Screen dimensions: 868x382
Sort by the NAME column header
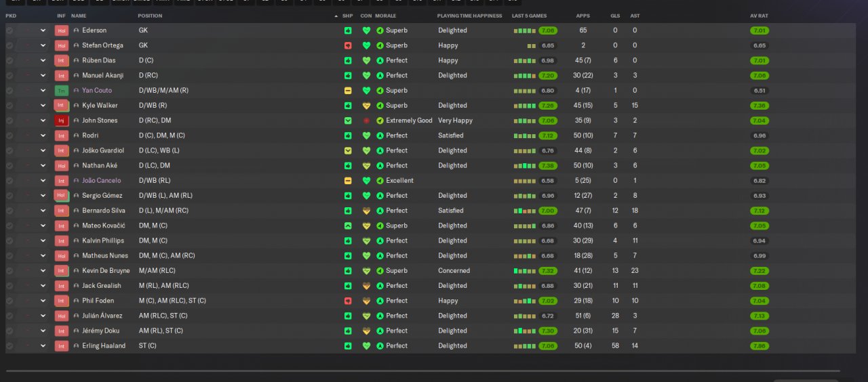point(79,16)
